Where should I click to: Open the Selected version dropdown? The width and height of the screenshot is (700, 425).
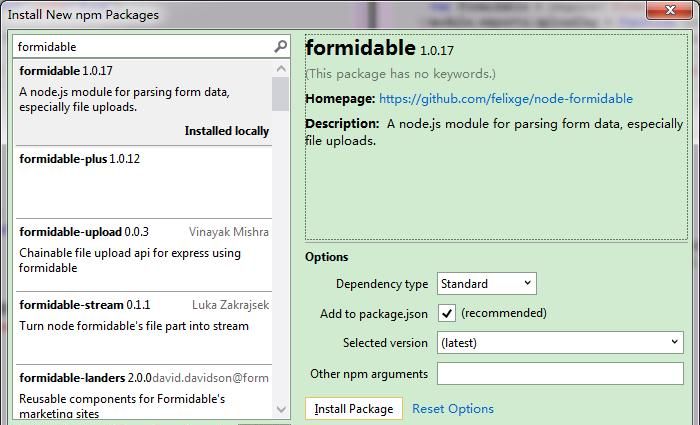[x=560, y=342]
